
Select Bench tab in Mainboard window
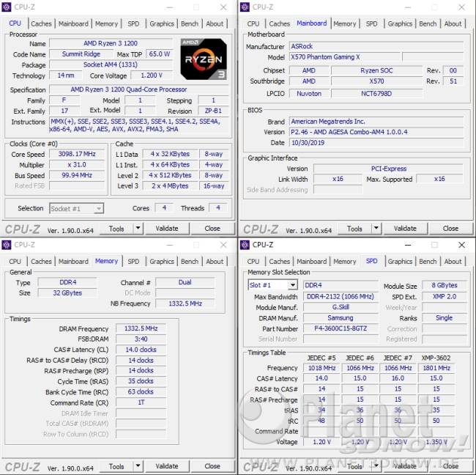click(428, 23)
